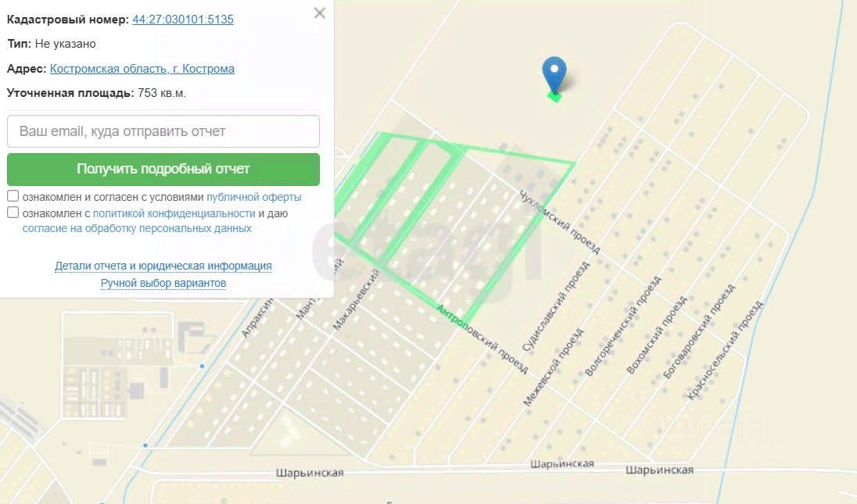857x504 pixels.
Task: Open address link Костромская область, г. Кострома
Action: tap(142, 69)
